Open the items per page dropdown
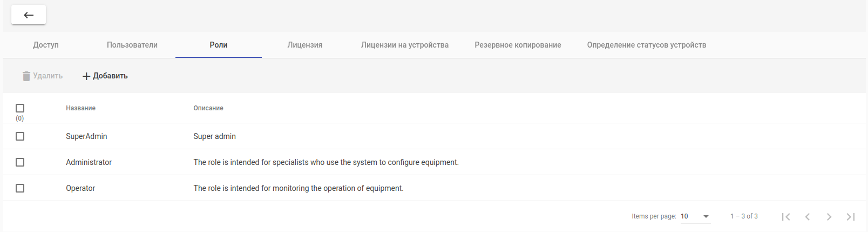The image size is (868, 232). (695, 216)
